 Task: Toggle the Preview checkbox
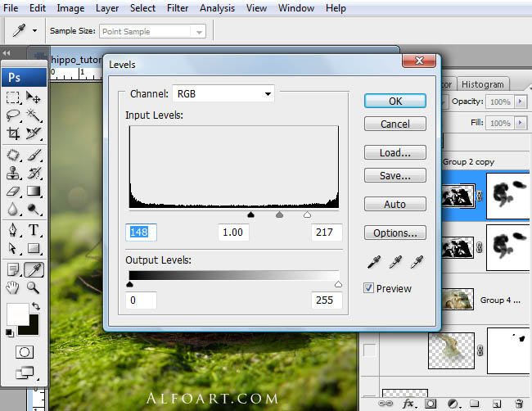(x=369, y=288)
